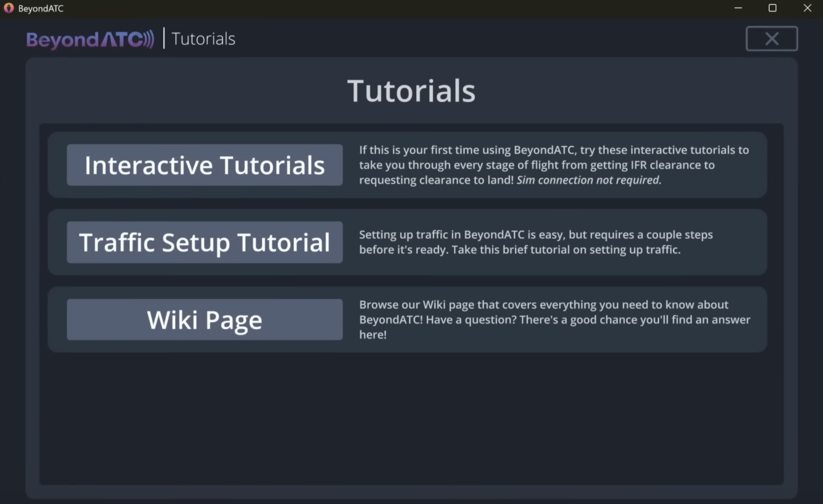823x504 pixels.
Task: Open the Interactive Tutorials
Action: tap(205, 165)
